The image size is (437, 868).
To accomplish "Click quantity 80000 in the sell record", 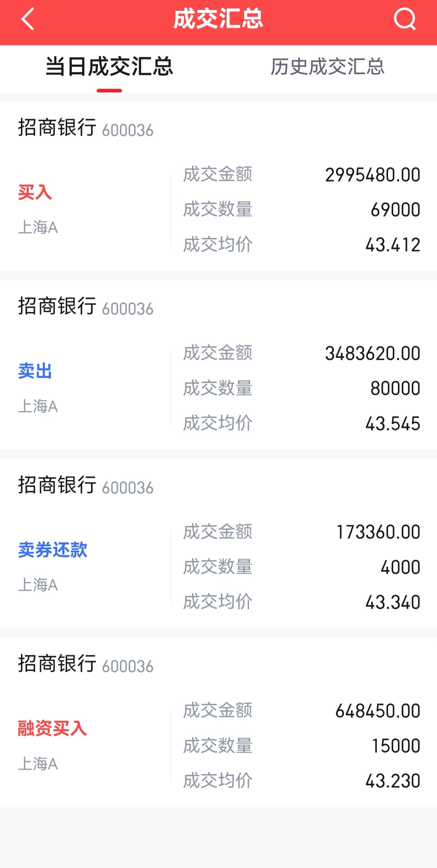I will 395,388.
